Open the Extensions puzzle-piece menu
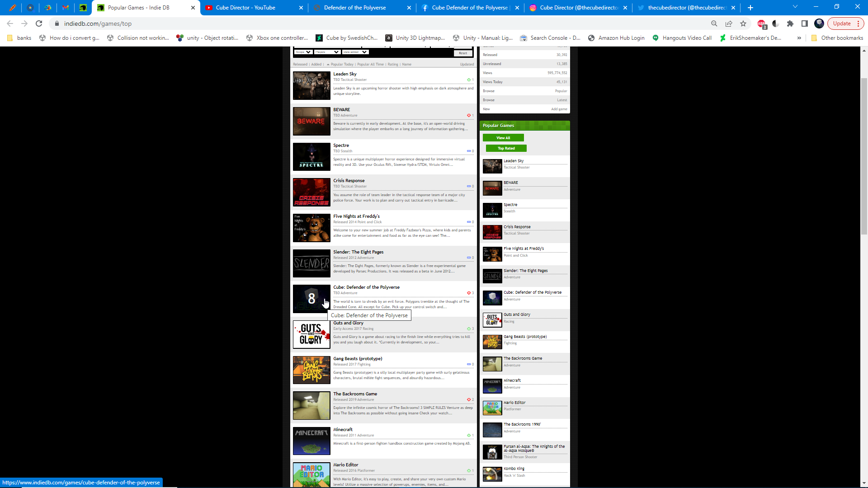 click(x=790, y=23)
